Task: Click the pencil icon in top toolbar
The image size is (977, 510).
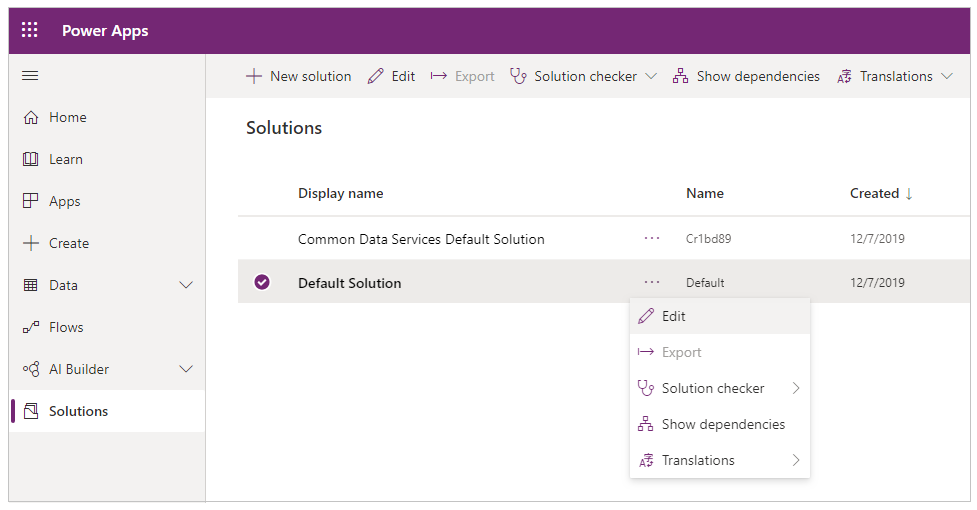Action: (x=376, y=77)
